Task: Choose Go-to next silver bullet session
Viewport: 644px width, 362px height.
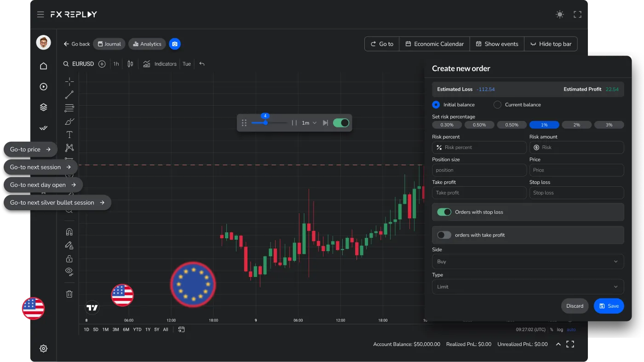Action: click(57, 202)
